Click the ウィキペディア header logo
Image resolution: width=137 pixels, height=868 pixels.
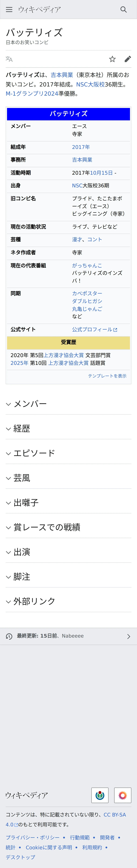(x=39, y=9)
